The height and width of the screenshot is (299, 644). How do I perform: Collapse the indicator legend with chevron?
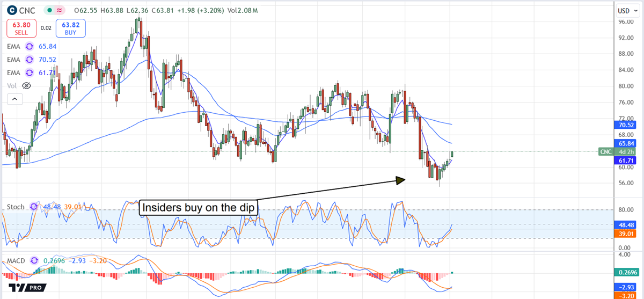tap(15, 99)
